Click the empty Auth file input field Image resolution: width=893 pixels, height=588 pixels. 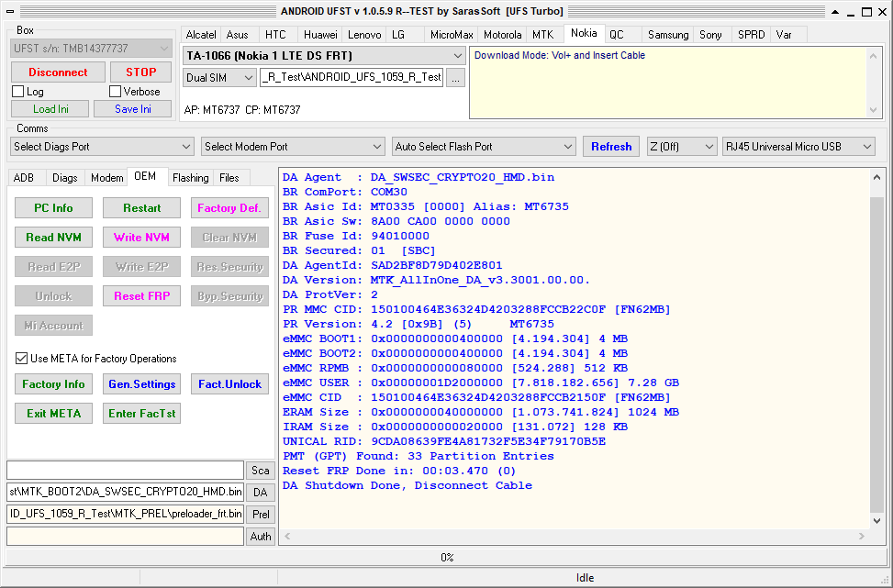[x=126, y=537]
